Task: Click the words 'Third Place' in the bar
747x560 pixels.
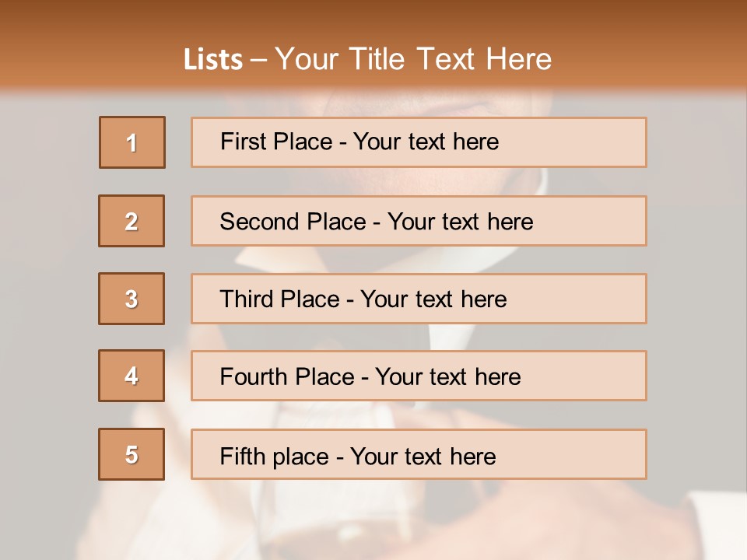Action: click(x=279, y=299)
